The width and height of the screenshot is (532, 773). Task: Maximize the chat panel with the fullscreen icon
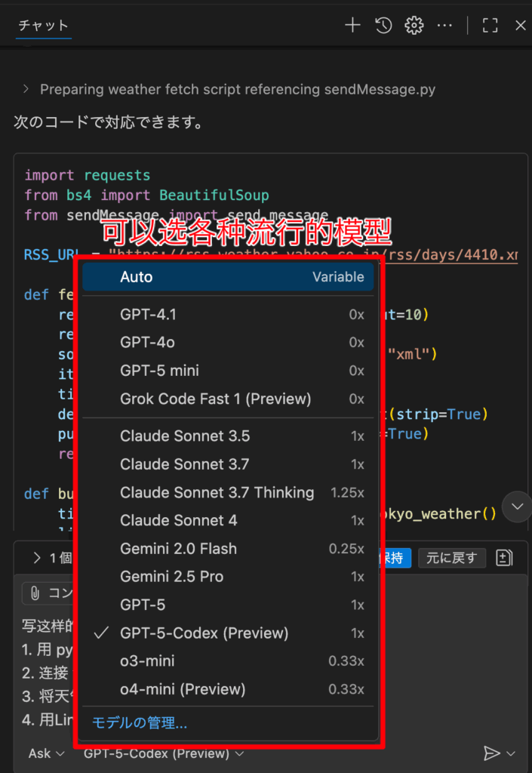[x=490, y=25]
